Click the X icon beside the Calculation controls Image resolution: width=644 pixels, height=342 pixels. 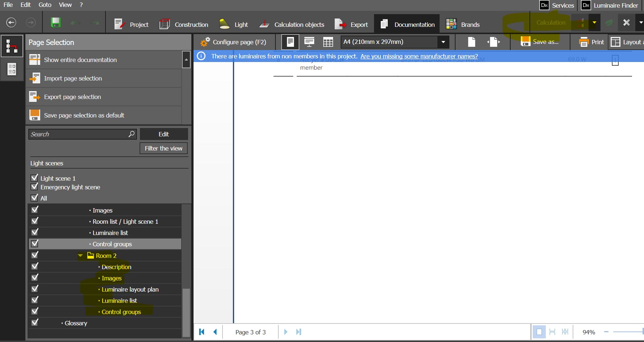(626, 22)
